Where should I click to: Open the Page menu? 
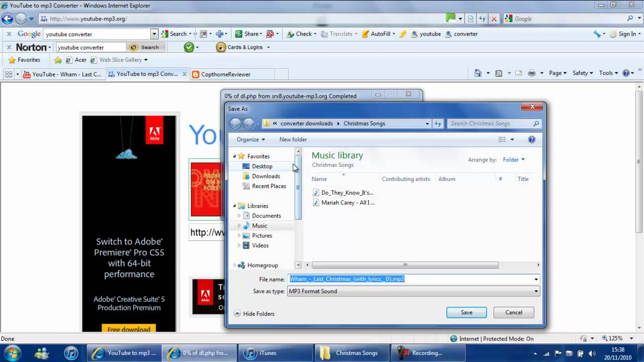(558, 73)
